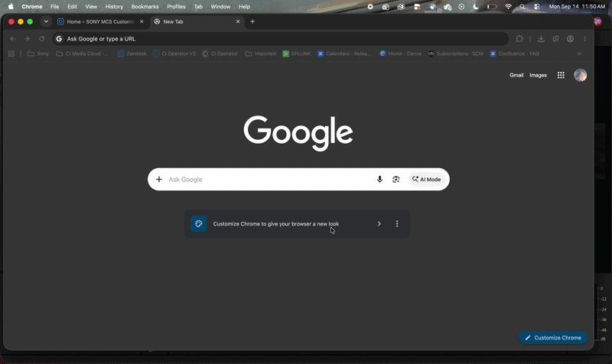612x364 pixels.
Task: Open the Calendars - Relea... bookmark
Action: point(344,54)
